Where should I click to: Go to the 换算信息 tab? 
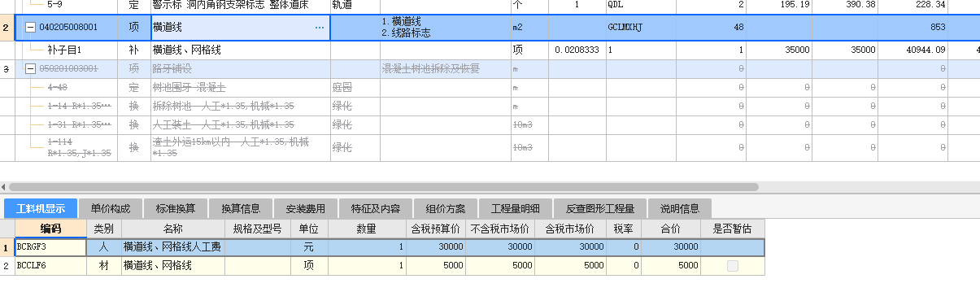coord(242,208)
